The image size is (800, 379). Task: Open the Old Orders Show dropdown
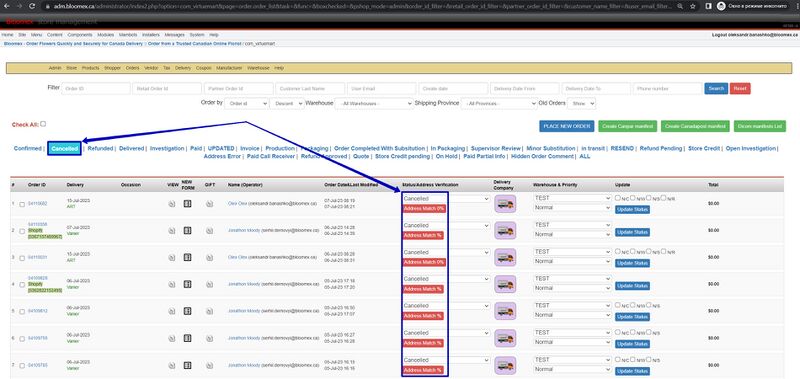581,103
